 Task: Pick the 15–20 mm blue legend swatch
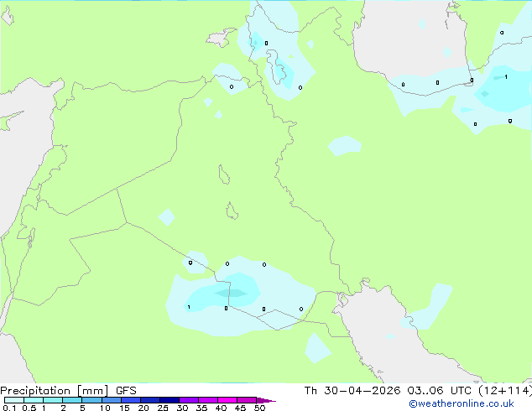[x=130, y=400]
